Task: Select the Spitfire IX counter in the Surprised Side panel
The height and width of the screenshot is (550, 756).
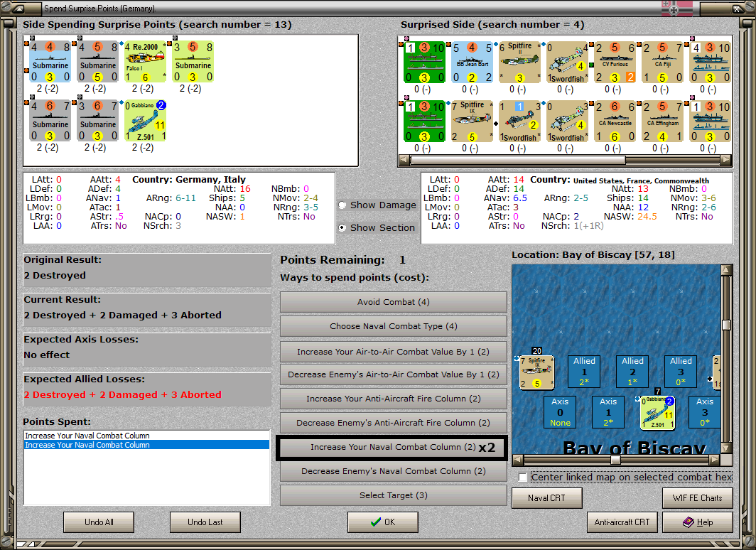Action: [x=472, y=121]
